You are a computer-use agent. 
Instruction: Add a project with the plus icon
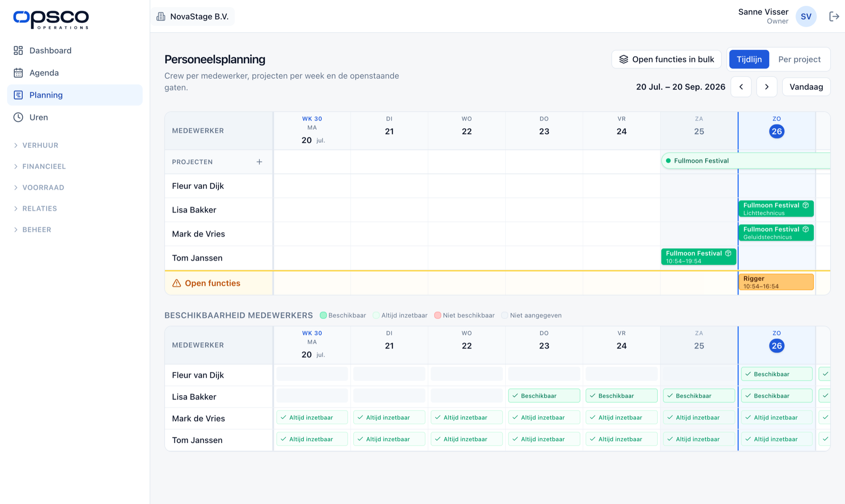pos(259,162)
